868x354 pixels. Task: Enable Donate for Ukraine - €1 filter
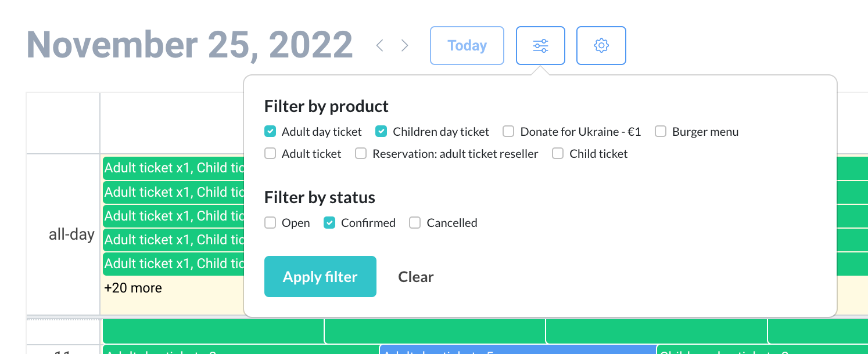click(x=508, y=132)
